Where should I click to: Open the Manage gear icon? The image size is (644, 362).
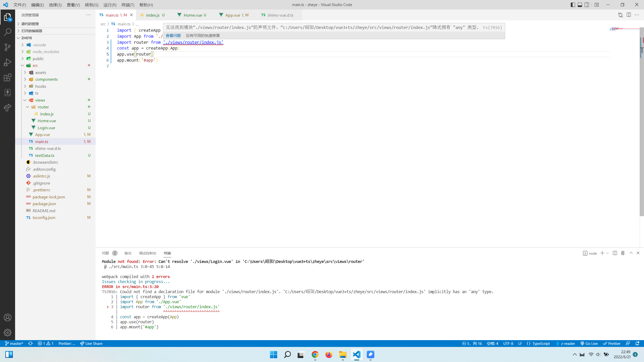point(8,333)
